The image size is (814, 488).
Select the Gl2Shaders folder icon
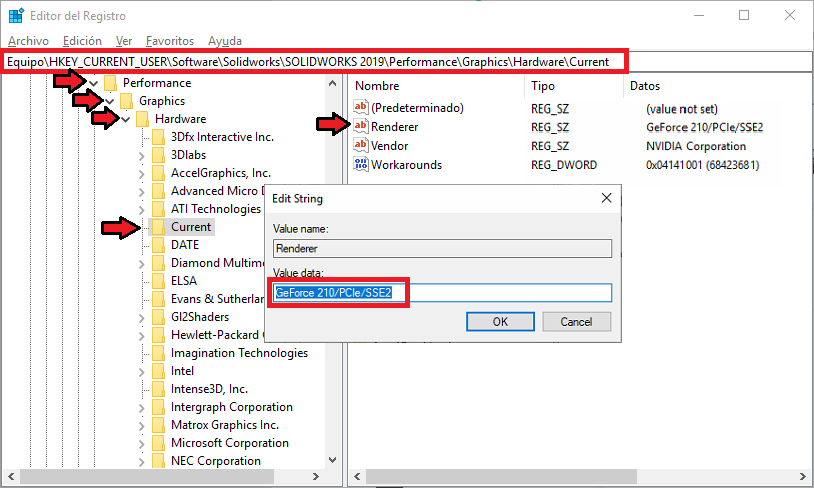[159, 317]
